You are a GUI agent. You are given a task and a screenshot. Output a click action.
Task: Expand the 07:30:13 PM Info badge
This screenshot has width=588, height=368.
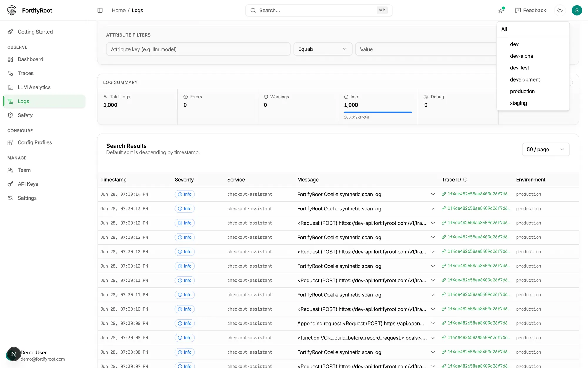tap(185, 209)
